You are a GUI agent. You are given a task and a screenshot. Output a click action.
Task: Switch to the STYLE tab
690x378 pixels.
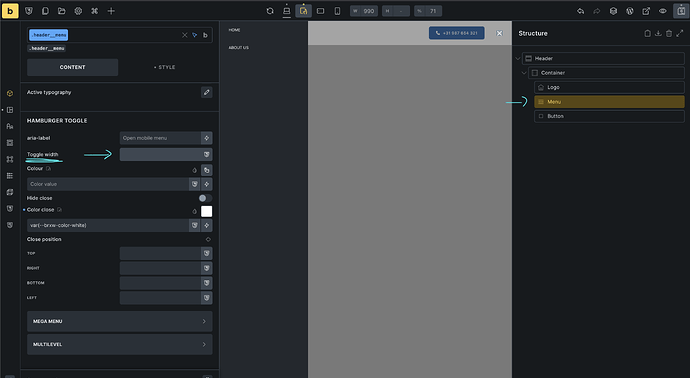[x=165, y=67]
